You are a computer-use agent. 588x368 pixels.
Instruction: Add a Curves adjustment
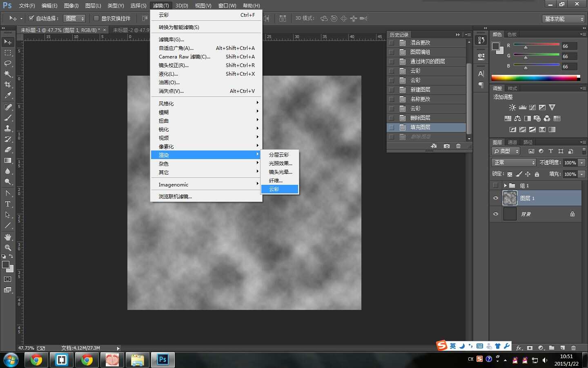pyautogui.click(x=532, y=108)
